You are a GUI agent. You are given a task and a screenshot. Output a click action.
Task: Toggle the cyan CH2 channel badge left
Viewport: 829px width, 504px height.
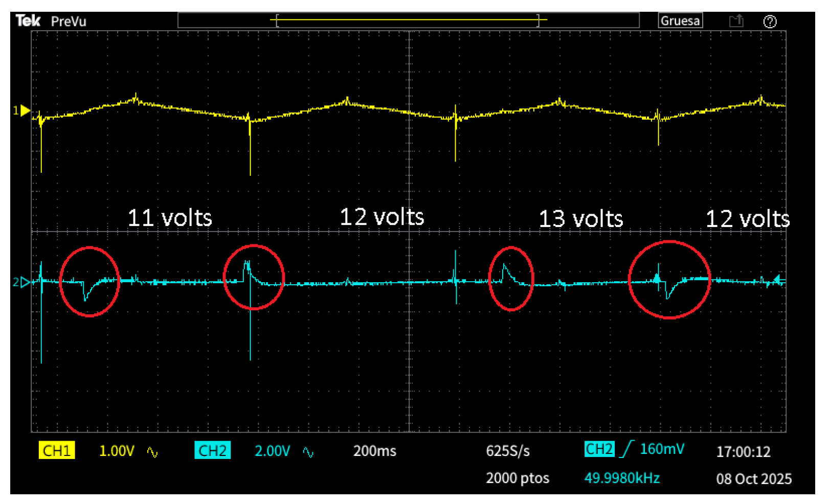[212, 451]
